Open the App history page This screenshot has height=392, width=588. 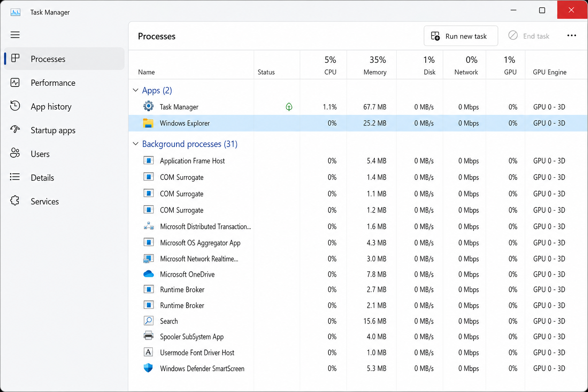64,106
